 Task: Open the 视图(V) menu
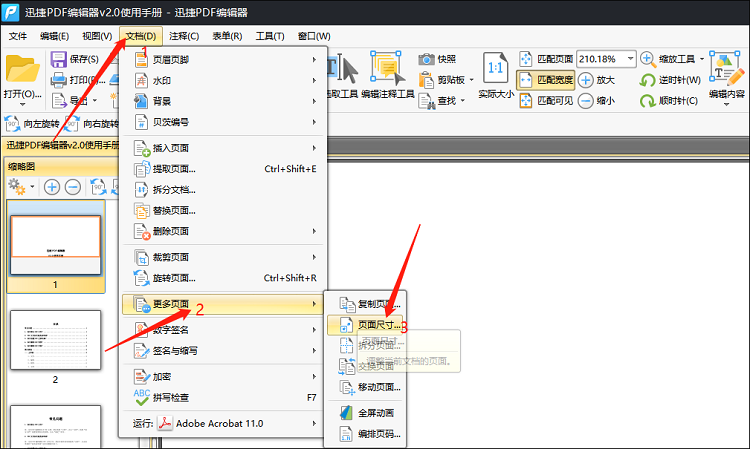[97, 36]
